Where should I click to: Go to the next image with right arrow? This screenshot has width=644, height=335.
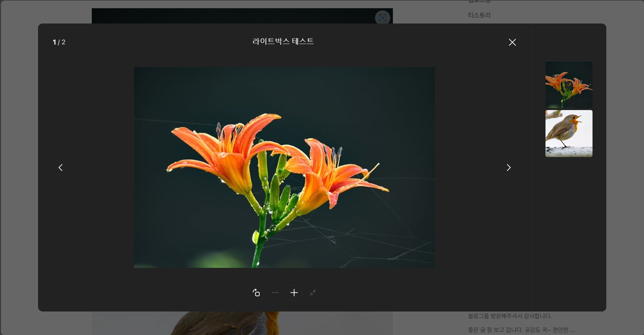click(x=508, y=167)
